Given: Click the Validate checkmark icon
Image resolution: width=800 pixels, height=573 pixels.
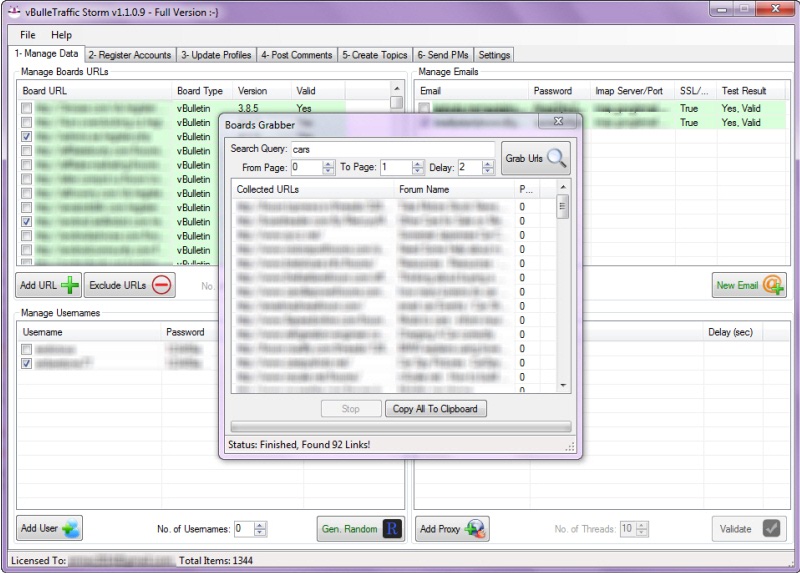Looking at the screenshot, I should [x=771, y=528].
